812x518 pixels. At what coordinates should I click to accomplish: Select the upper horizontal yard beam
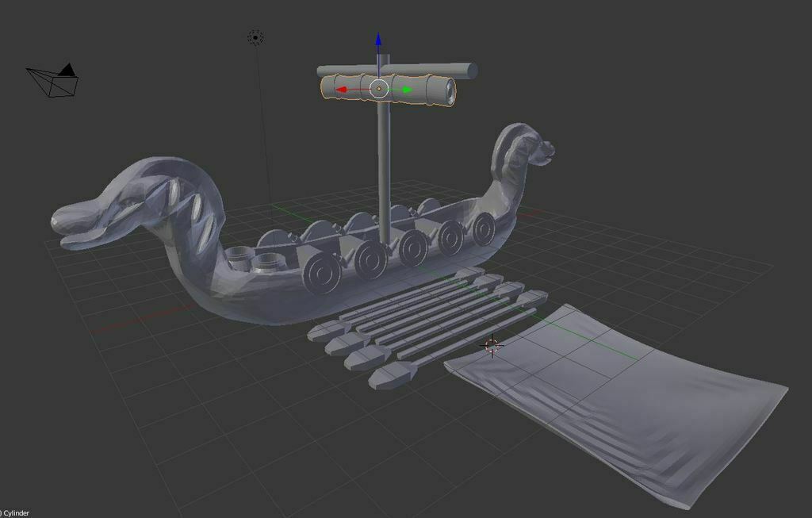click(x=396, y=70)
